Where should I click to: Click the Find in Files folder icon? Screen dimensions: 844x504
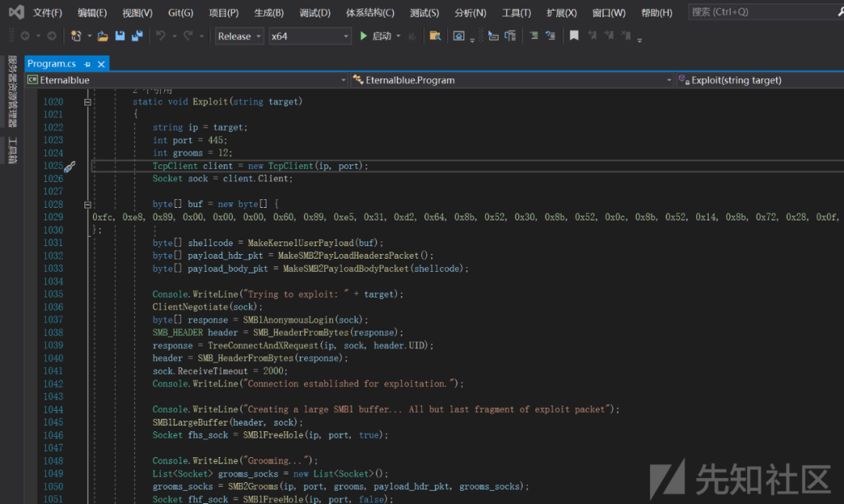click(x=435, y=36)
